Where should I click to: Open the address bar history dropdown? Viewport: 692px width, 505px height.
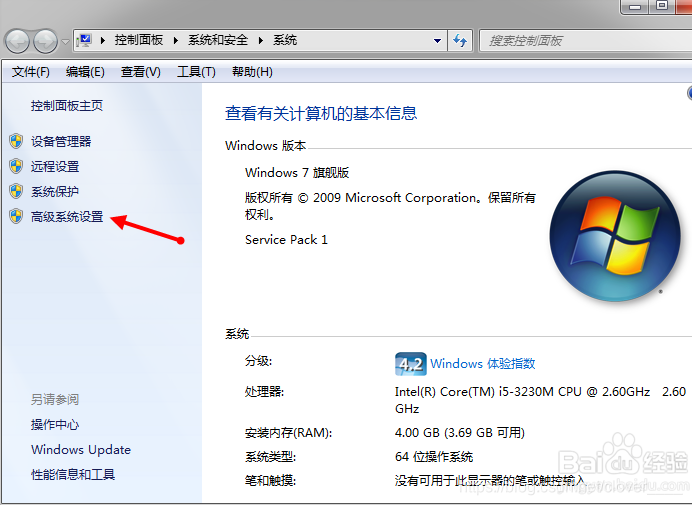click(x=437, y=41)
